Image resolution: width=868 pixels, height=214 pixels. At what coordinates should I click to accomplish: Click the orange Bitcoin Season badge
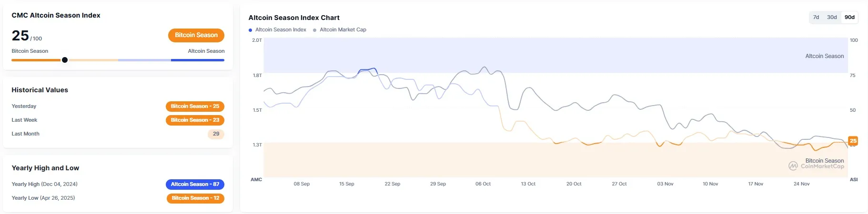click(196, 35)
